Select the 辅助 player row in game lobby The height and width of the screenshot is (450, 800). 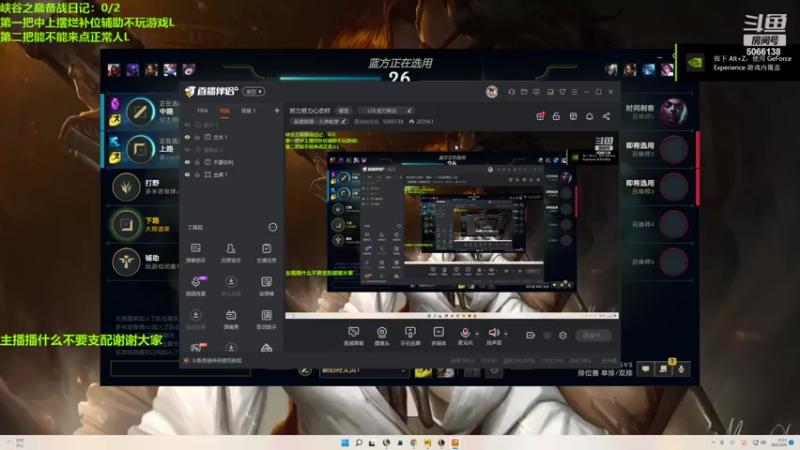click(143, 262)
